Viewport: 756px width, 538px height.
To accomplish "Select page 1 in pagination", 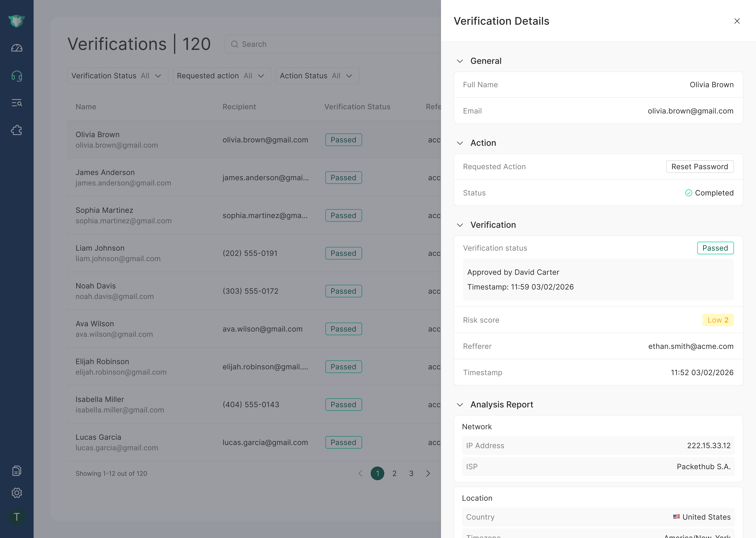I will point(377,473).
